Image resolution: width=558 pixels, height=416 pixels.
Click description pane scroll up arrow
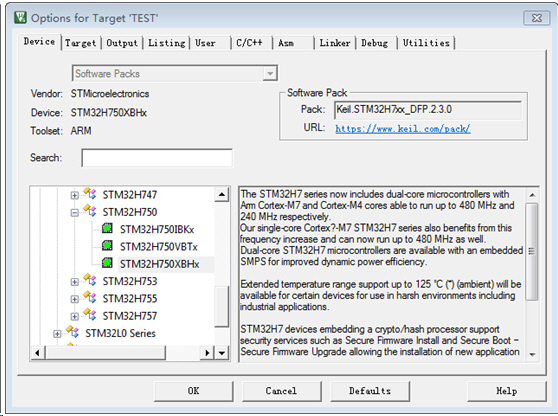(x=532, y=195)
